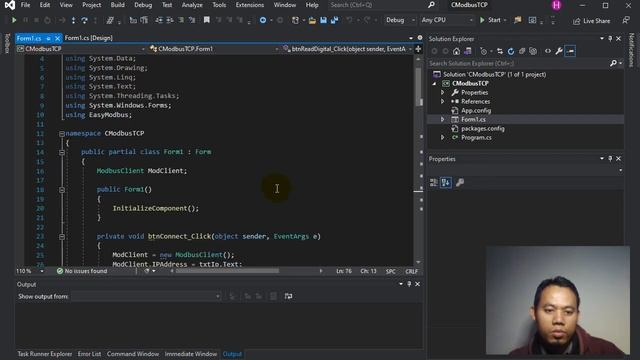Image resolution: width=640 pixels, height=360 pixels.
Task: Click the Home icon in Solution Explorer
Action: click(x=456, y=51)
